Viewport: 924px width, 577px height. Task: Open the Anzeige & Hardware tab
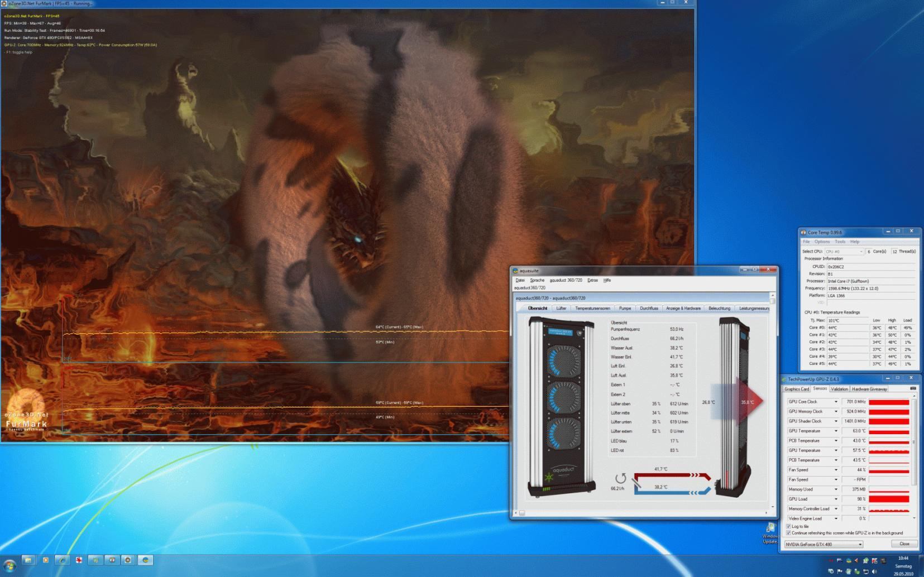point(683,308)
